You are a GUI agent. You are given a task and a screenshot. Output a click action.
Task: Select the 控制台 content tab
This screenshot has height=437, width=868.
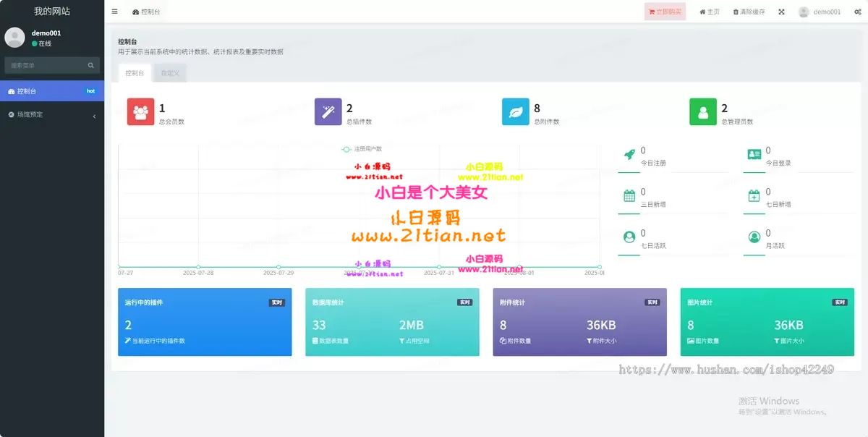pos(135,73)
